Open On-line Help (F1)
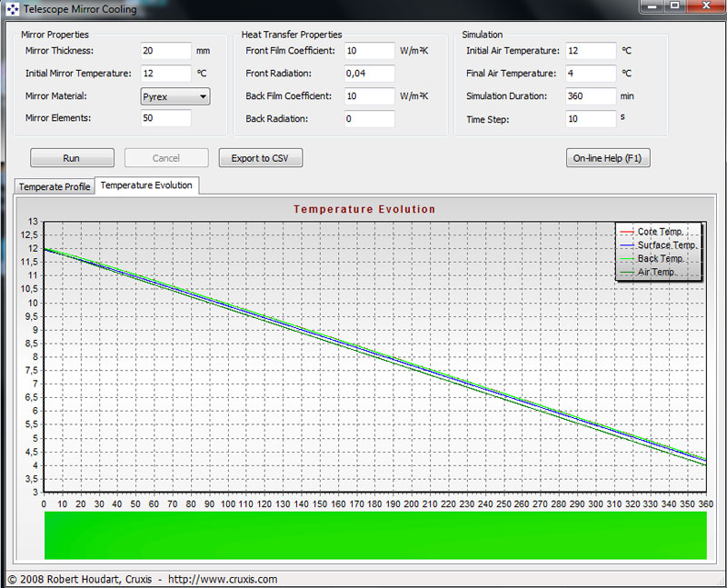 [607, 157]
